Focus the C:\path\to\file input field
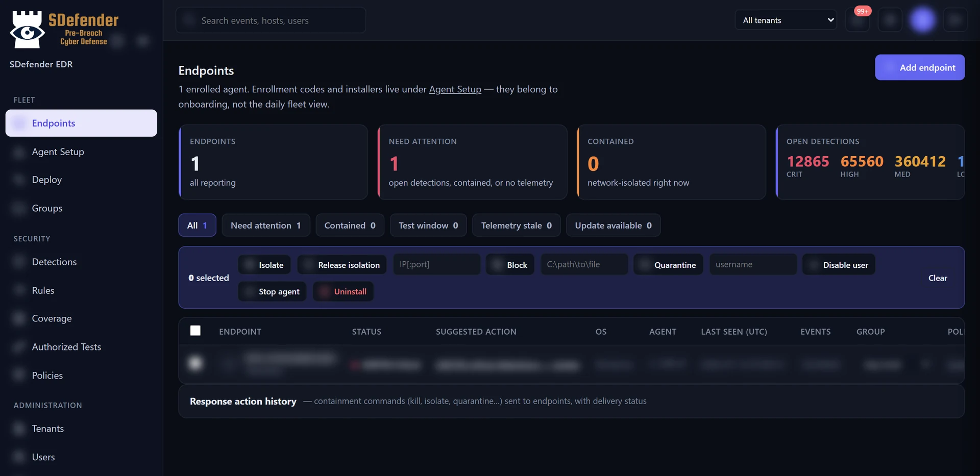This screenshot has width=980, height=476. pyautogui.click(x=584, y=264)
